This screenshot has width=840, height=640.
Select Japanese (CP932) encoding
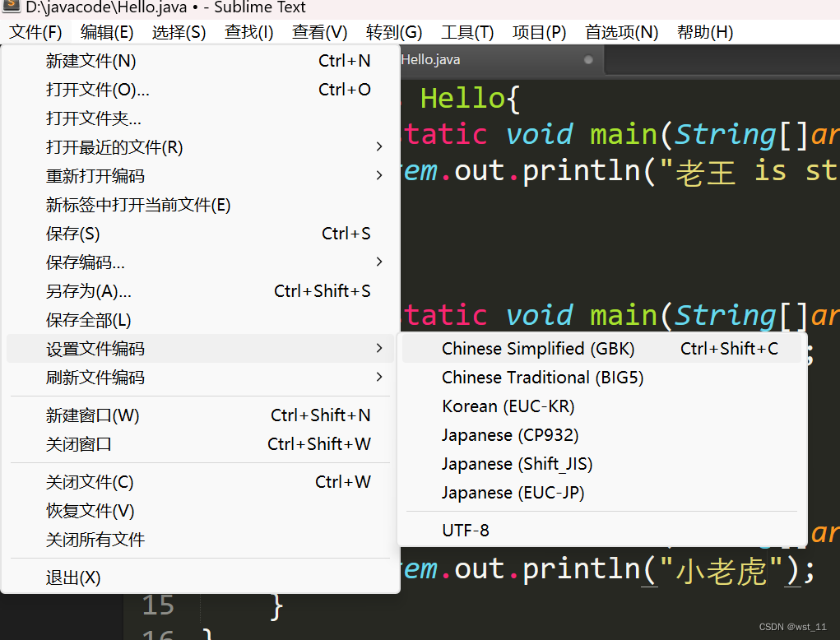601,435
